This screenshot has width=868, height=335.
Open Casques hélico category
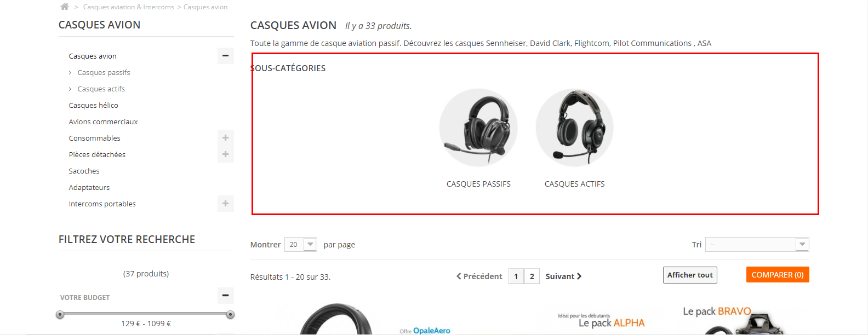(x=93, y=105)
